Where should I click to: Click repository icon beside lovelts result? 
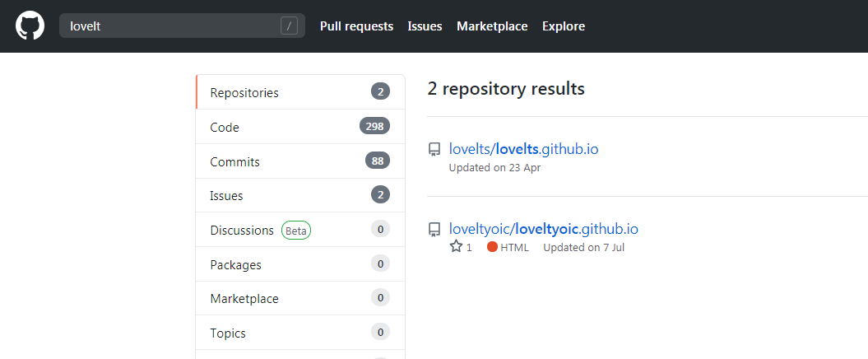click(434, 150)
